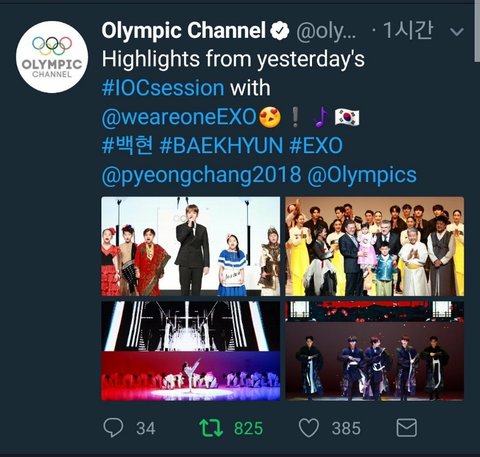Screen dimensions: 480x457
Task: View the five dancers in dark robes photo
Action: (x=375, y=351)
